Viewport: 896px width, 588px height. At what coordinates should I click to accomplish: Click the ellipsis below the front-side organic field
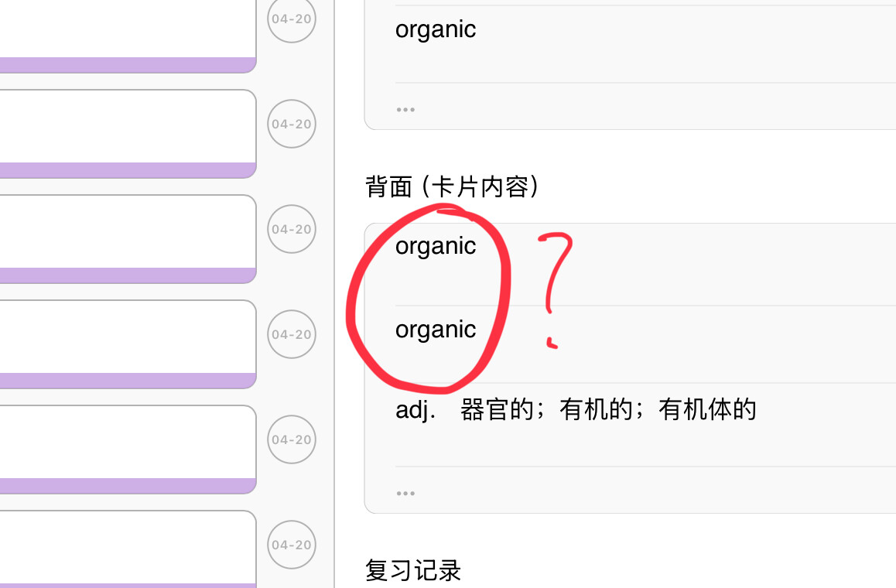405,109
